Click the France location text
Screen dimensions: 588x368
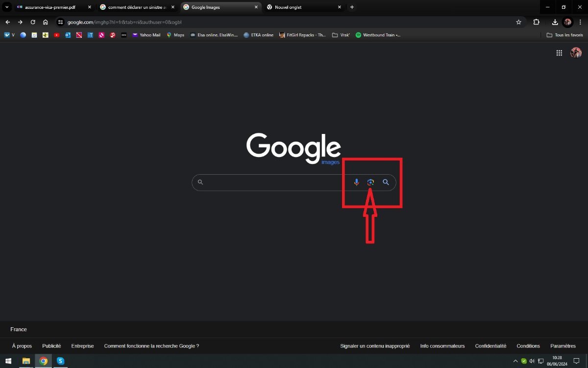19,329
